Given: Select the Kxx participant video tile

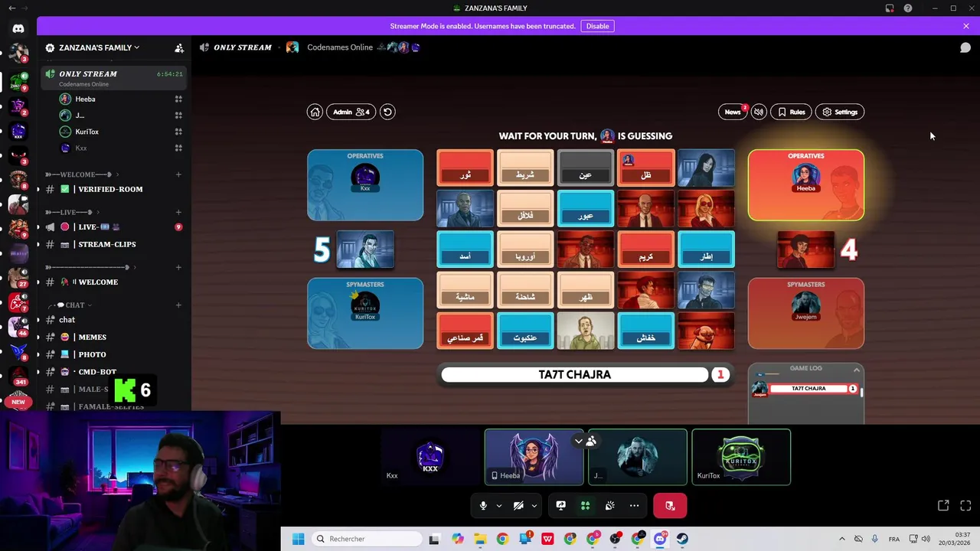Looking at the screenshot, I should [x=430, y=457].
